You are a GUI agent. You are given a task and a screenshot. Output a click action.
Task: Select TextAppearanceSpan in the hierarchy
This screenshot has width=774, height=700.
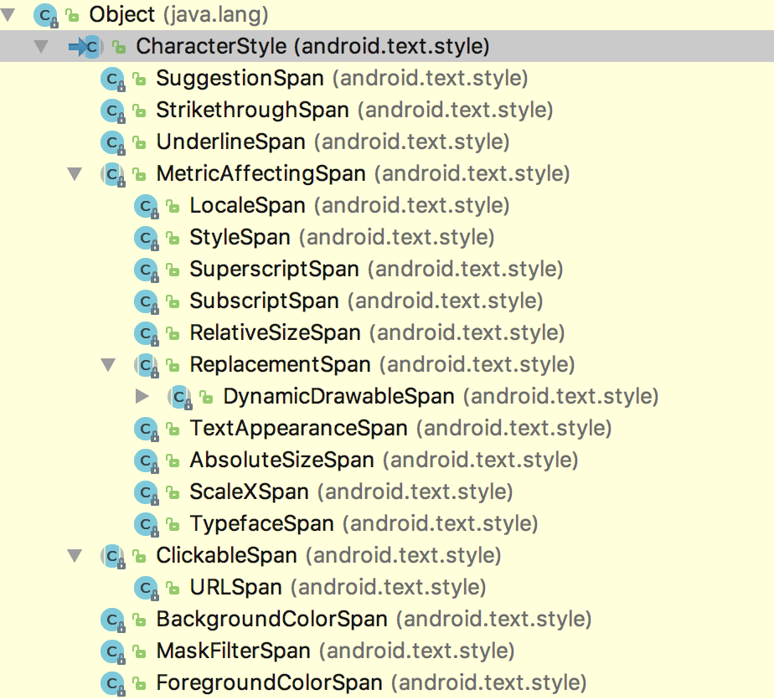(400, 428)
